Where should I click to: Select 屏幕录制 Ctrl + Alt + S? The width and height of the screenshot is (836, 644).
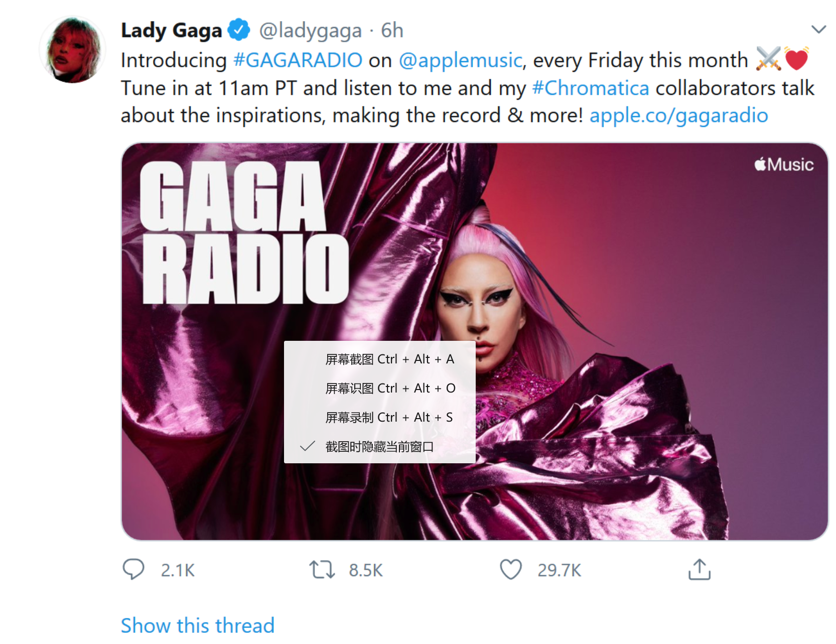point(379,417)
